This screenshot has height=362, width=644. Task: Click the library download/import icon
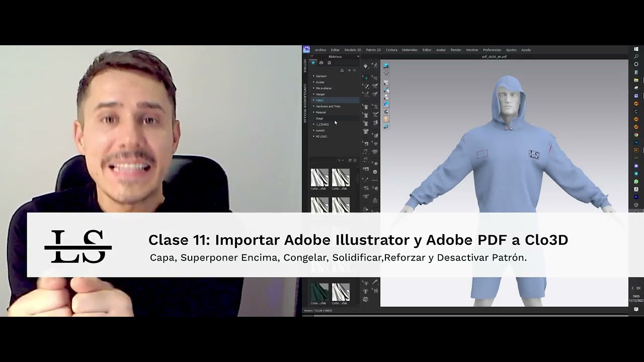342,70
